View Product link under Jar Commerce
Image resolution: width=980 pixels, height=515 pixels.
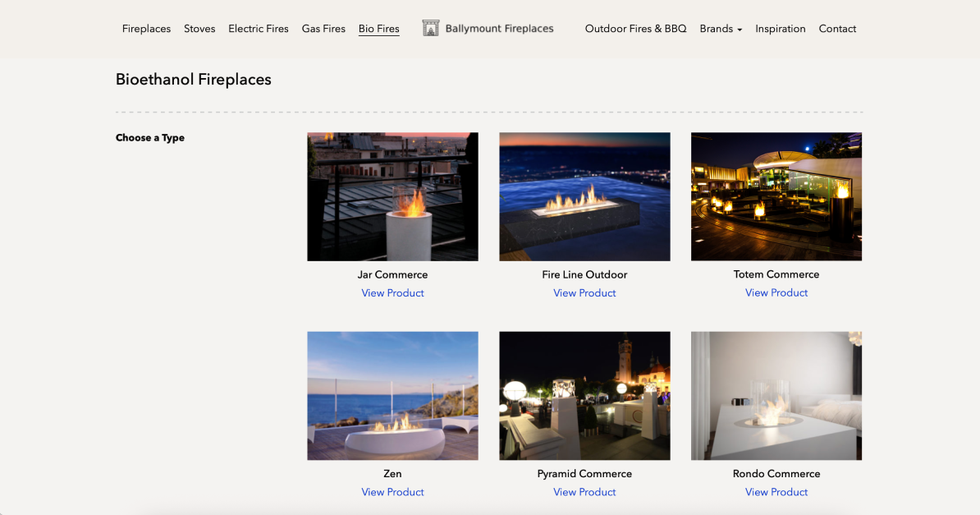pos(392,293)
